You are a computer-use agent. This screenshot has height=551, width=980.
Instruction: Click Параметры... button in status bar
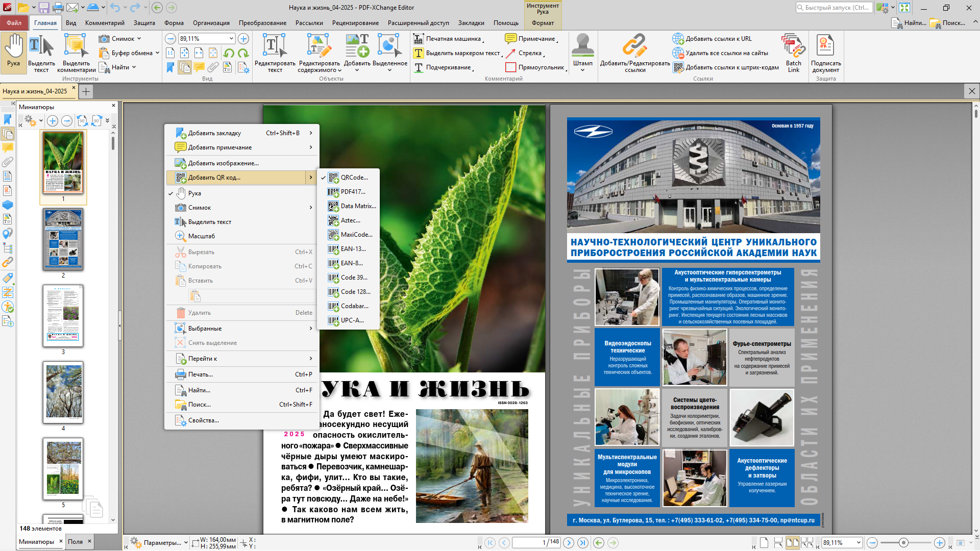162,543
